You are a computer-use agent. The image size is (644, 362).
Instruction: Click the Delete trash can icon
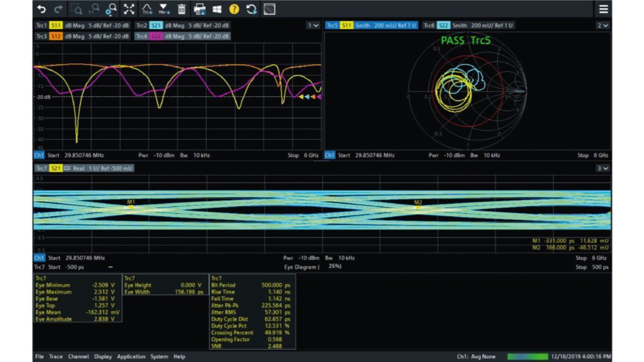click(182, 9)
